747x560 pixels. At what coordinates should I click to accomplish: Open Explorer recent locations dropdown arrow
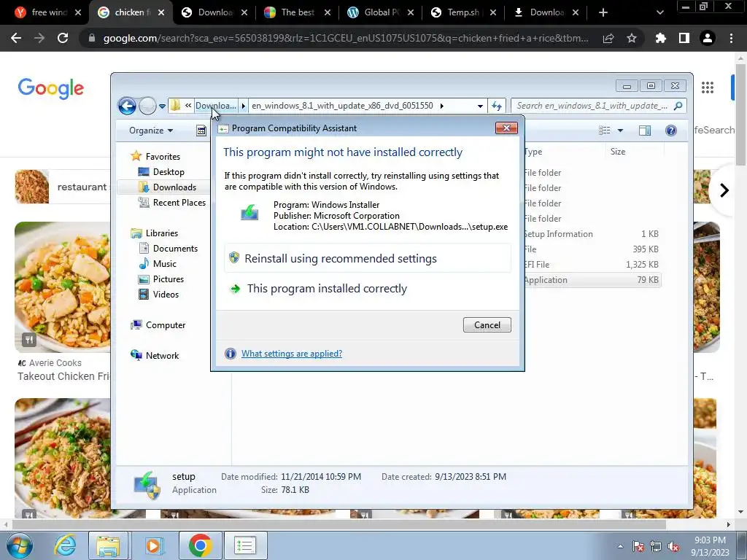163,106
